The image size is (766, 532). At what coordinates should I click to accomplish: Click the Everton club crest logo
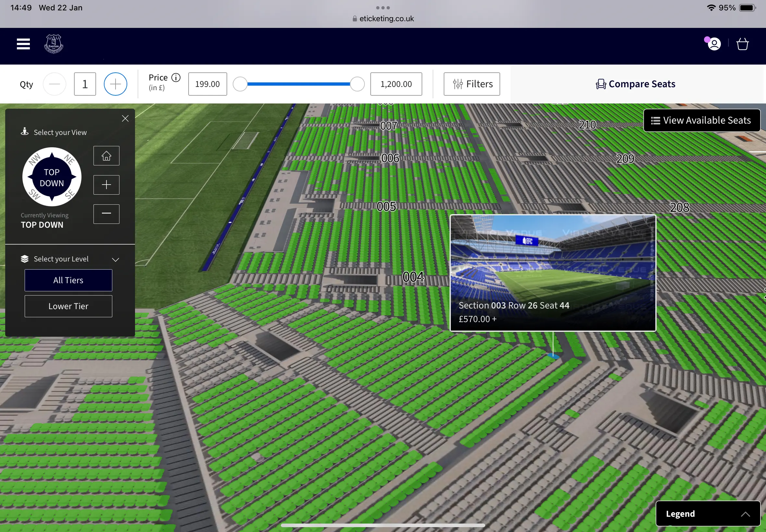pyautogui.click(x=54, y=44)
